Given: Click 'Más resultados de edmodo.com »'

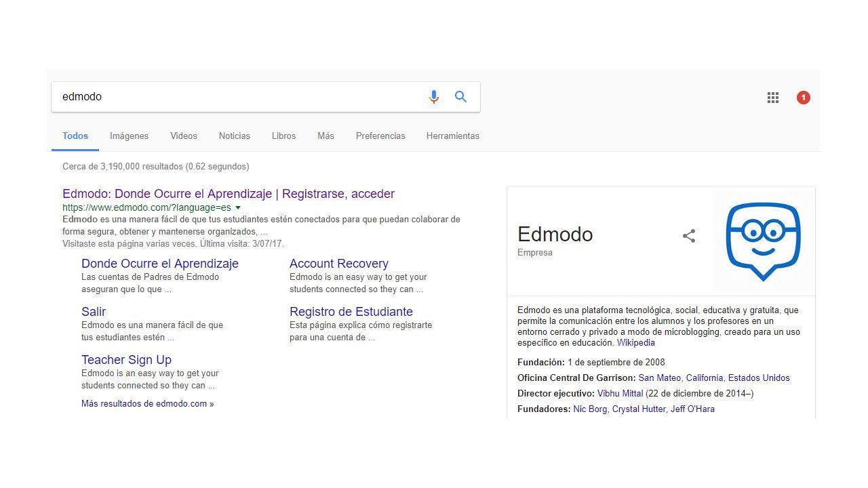Looking at the screenshot, I should (148, 403).
